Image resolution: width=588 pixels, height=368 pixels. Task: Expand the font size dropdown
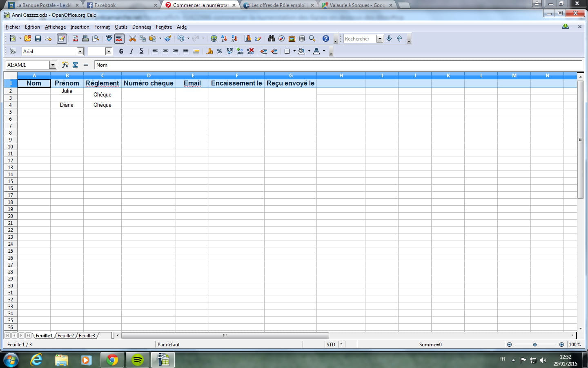(x=109, y=51)
